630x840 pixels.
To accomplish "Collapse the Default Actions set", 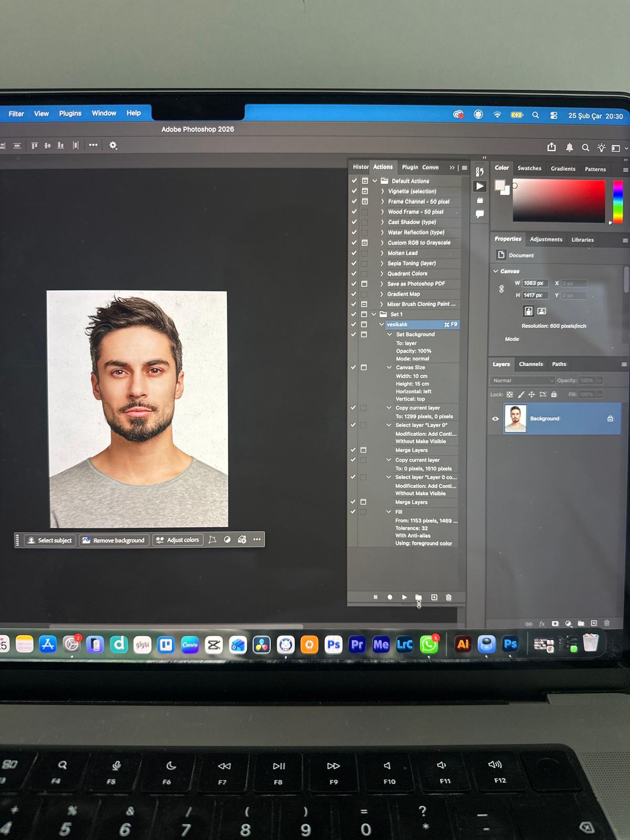I will (375, 181).
